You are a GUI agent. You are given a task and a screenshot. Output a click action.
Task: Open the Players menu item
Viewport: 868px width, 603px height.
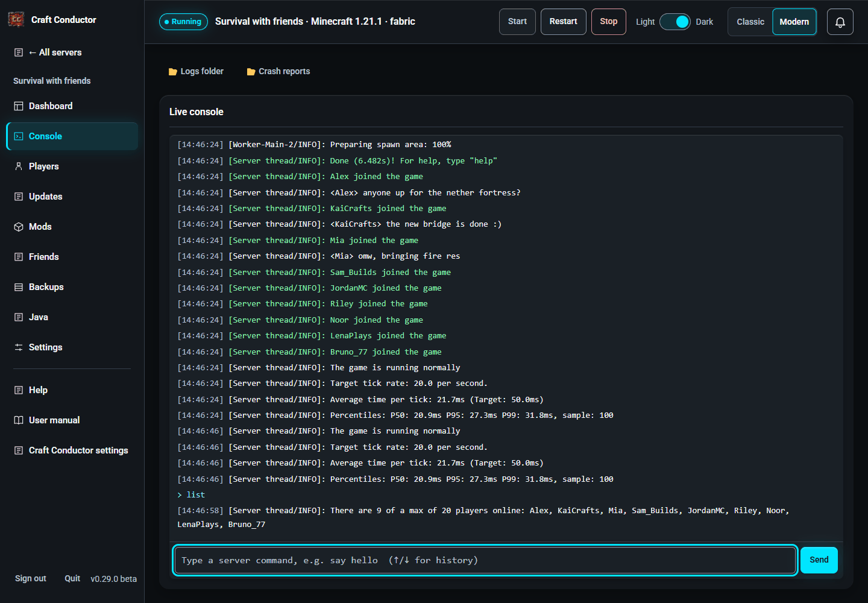pyautogui.click(x=72, y=166)
